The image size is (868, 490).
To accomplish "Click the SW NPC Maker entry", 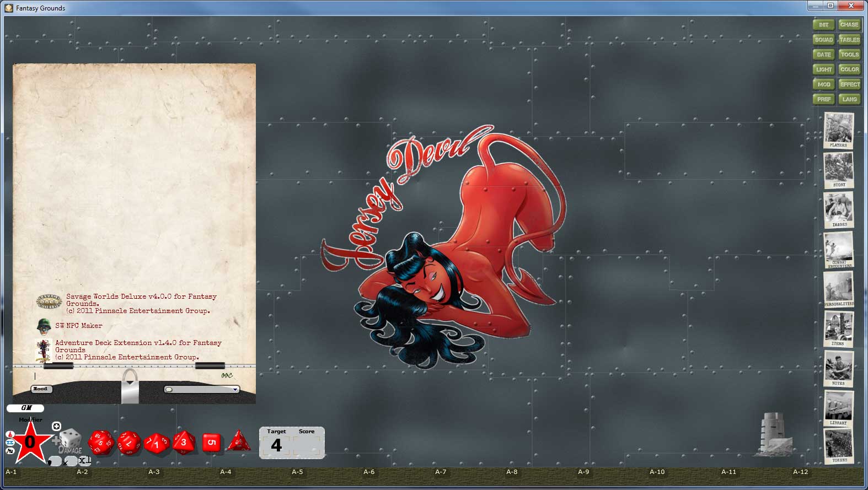I will (x=79, y=325).
